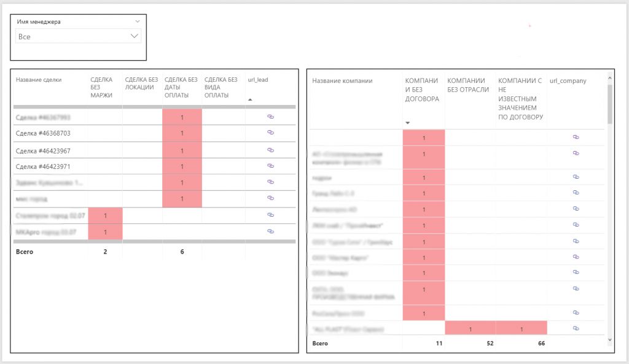Screen dimensions: 629x364
Task: Select value 1 under КОМПАНИИ БЕЗ ОТРАСЛИ column
Action: (x=470, y=329)
